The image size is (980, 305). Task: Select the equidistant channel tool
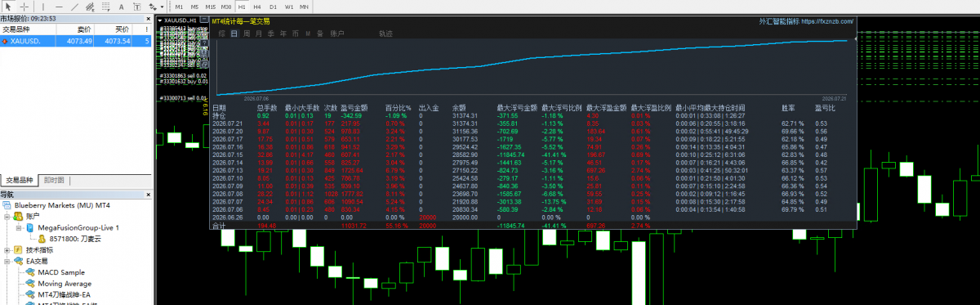pos(90,7)
